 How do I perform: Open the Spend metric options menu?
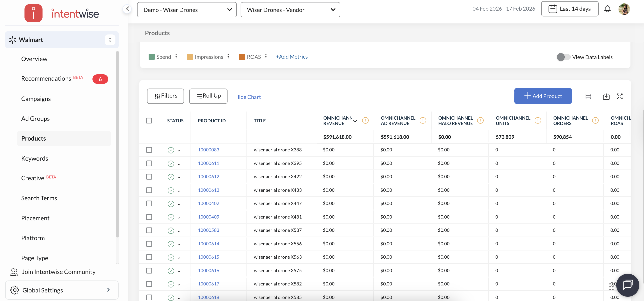coord(176,57)
